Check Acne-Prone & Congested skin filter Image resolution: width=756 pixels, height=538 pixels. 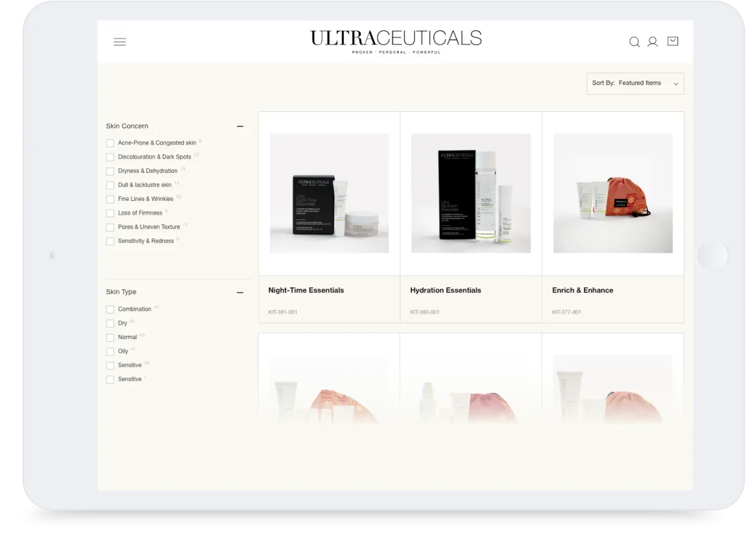pyautogui.click(x=111, y=143)
